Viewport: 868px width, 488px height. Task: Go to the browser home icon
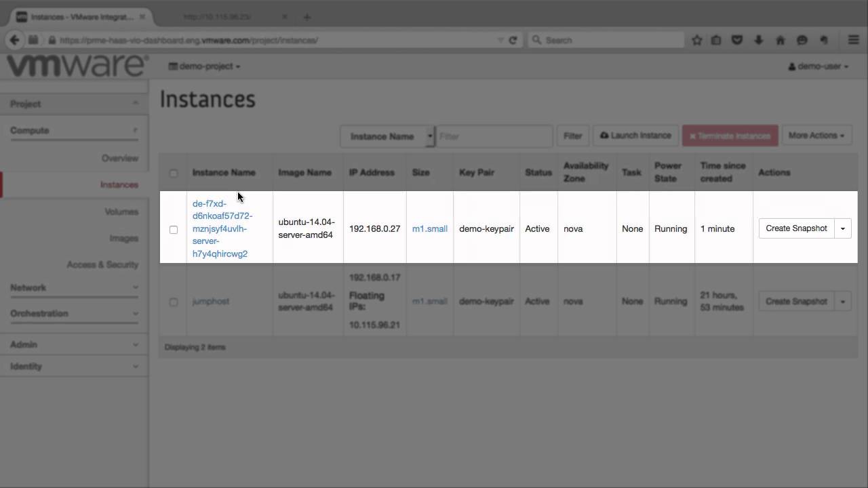781,40
